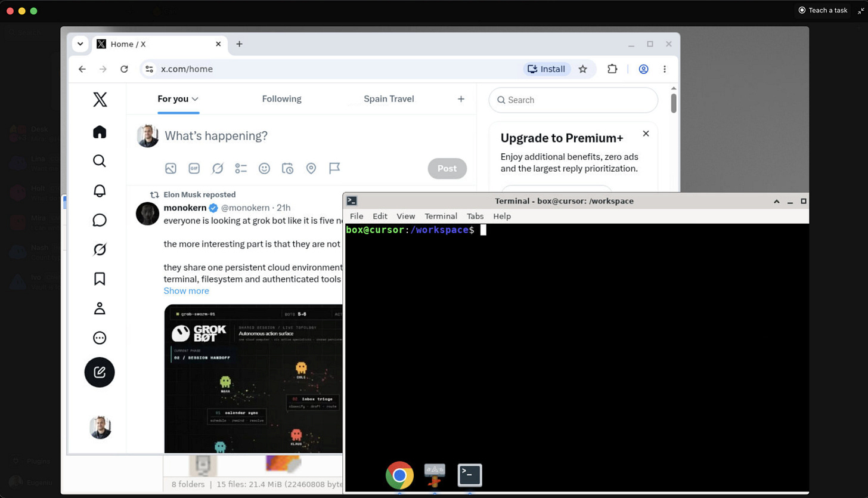The width and height of the screenshot is (868, 498).
Task: Click Show more on monokern's post
Action: (x=186, y=290)
